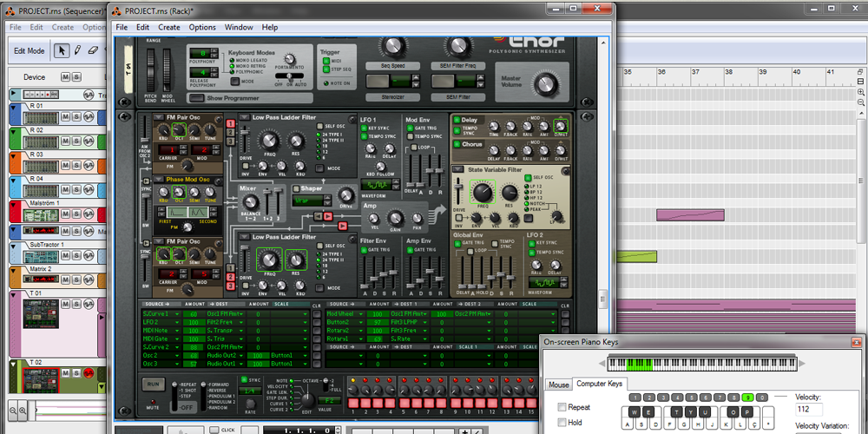Click the Pitch Bend wheel
This screenshot has width=868, height=434.
(x=151, y=70)
